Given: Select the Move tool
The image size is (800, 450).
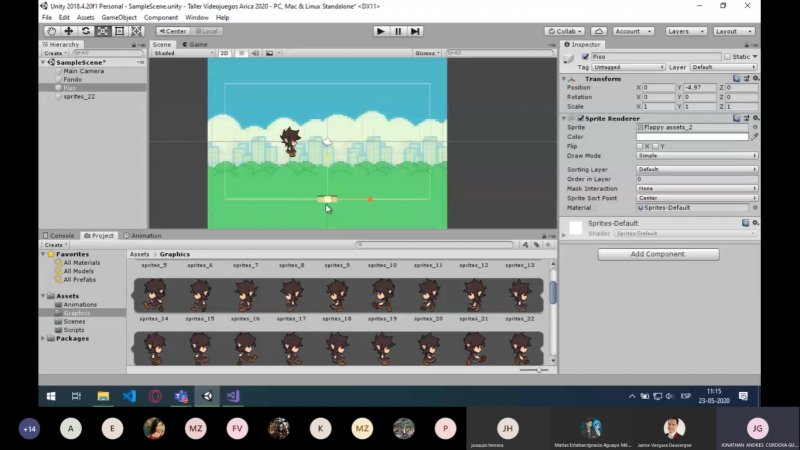Looking at the screenshot, I should [x=68, y=31].
